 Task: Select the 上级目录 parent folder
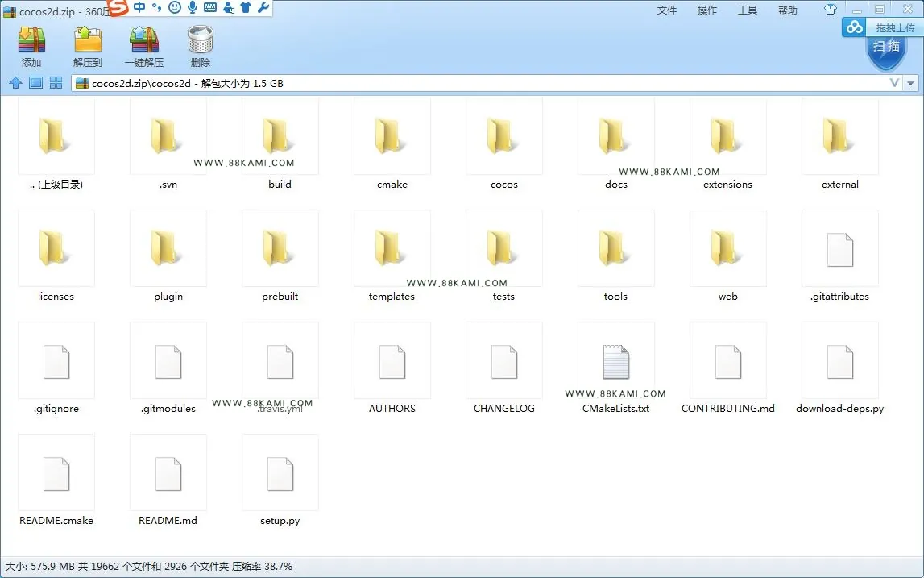[x=56, y=144]
